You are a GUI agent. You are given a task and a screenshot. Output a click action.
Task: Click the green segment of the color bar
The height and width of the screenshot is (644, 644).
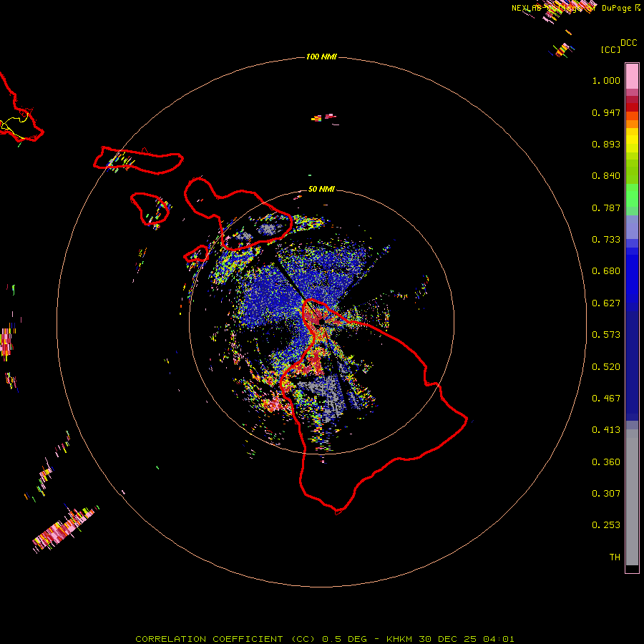[x=632, y=195]
